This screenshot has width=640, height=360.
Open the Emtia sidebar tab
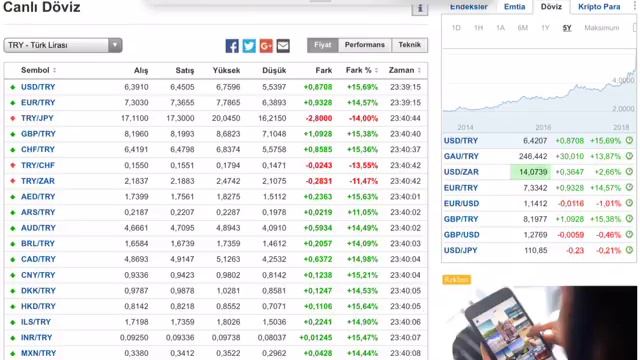514,7
